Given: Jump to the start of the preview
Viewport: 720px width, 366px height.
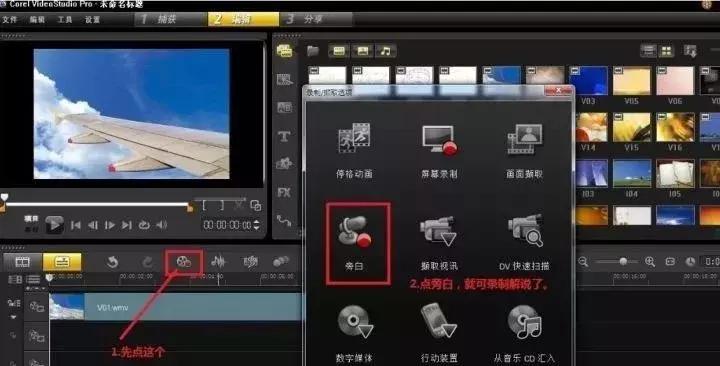Looking at the screenshot, I should (x=76, y=225).
